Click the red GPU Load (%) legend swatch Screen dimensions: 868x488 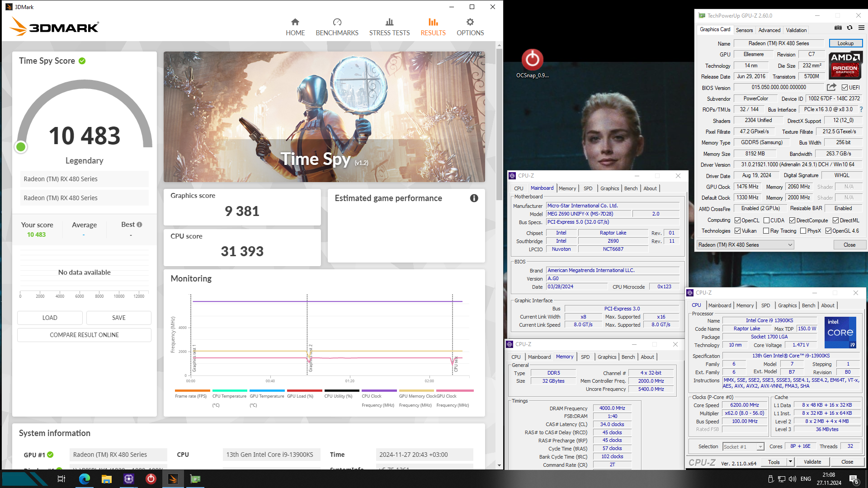[x=304, y=390]
